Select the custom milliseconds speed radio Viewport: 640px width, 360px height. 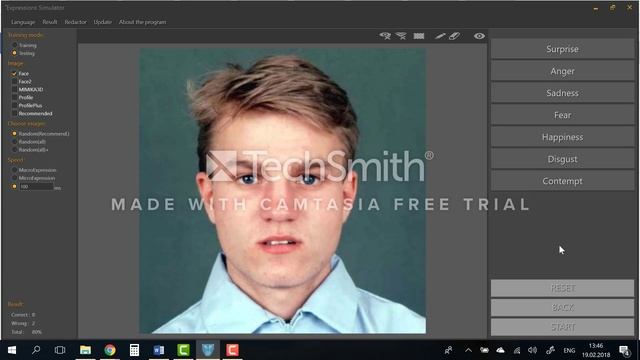(15, 187)
